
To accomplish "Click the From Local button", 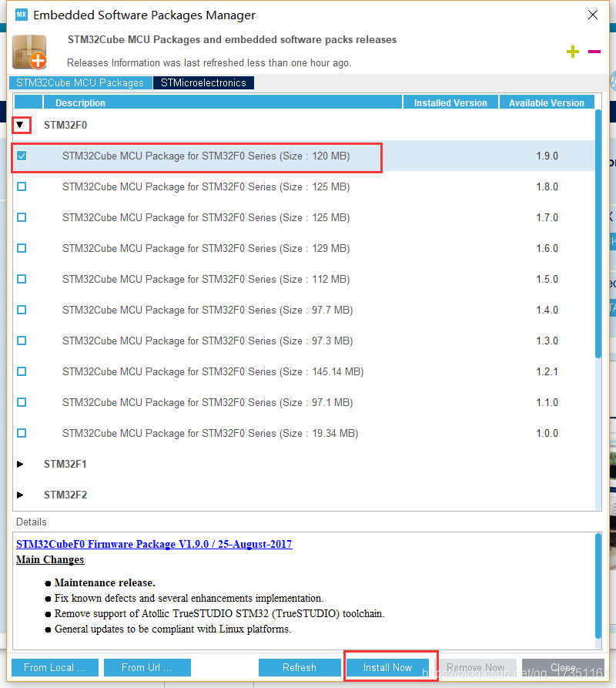I will (x=55, y=667).
